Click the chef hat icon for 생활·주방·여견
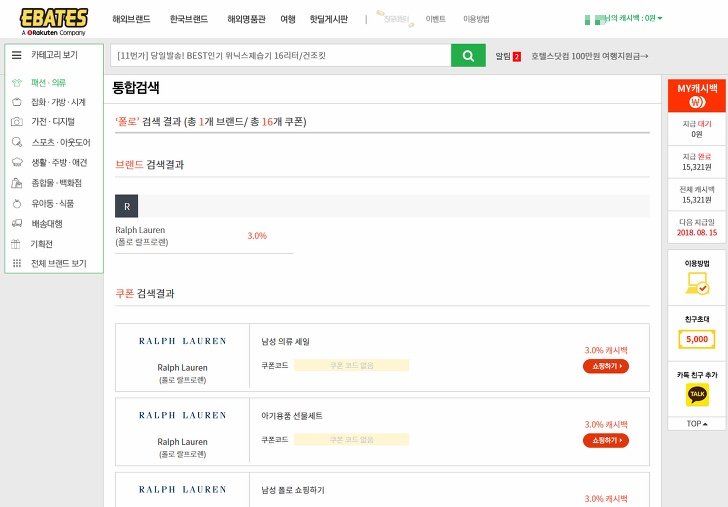 coord(17,162)
